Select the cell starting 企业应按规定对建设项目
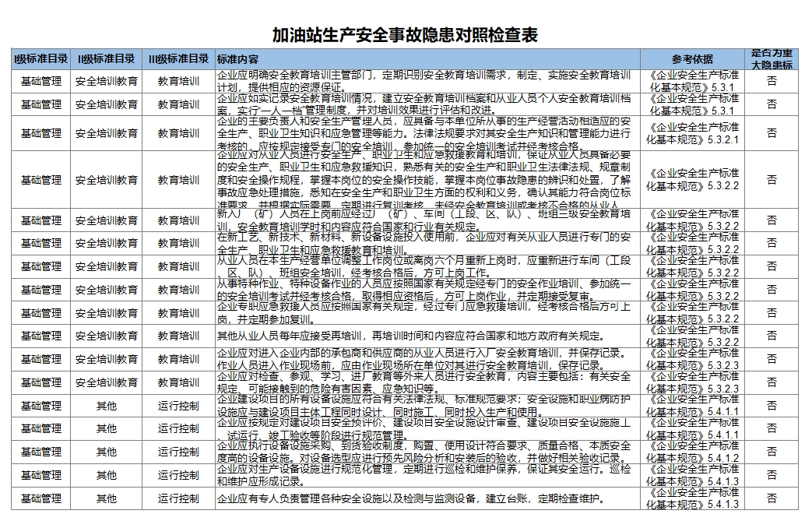The height and width of the screenshot is (521, 812). [x=427, y=428]
